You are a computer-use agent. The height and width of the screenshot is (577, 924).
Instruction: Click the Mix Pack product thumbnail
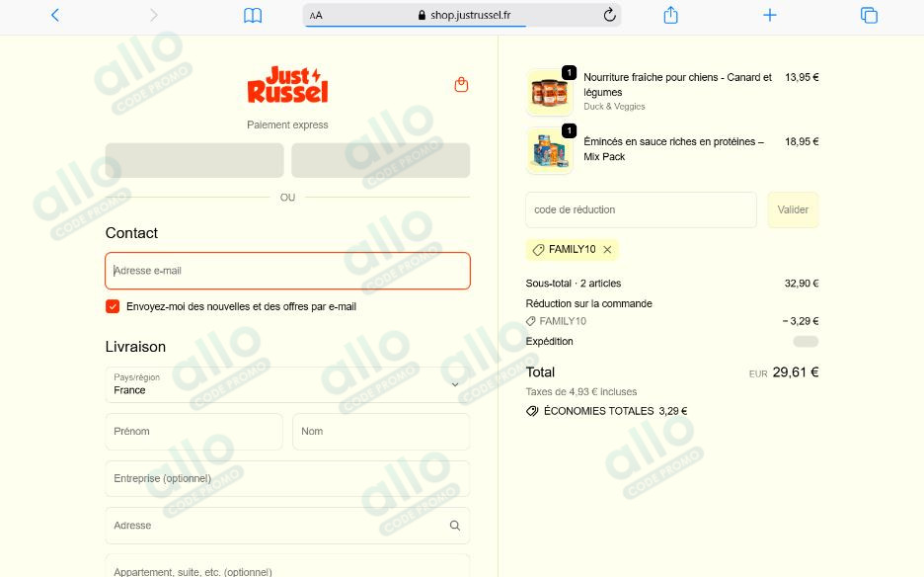pyautogui.click(x=549, y=150)
